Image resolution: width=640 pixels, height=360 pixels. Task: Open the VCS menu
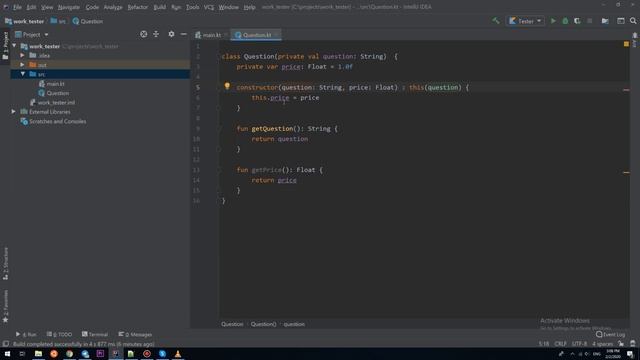tap(209, 7)
